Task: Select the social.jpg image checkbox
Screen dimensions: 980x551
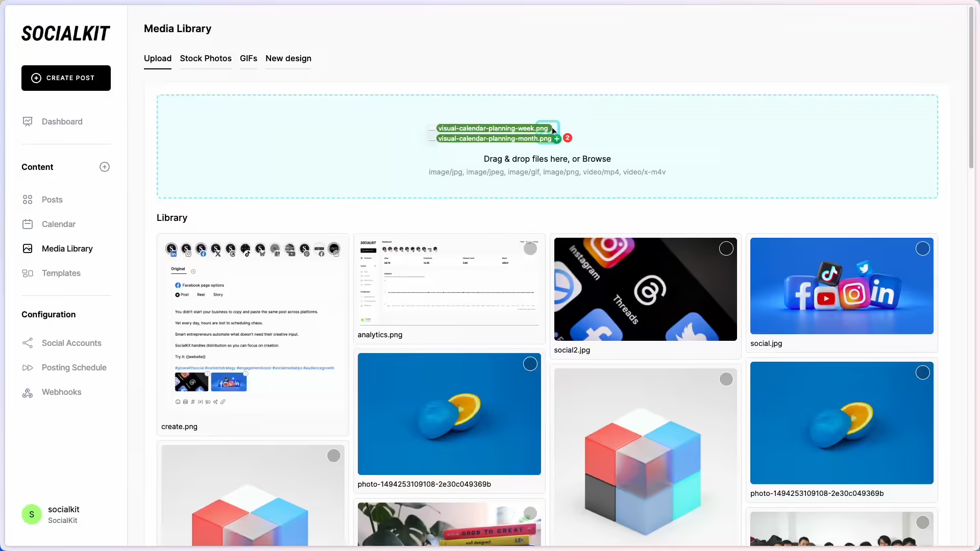Action: tap(923, 248)
